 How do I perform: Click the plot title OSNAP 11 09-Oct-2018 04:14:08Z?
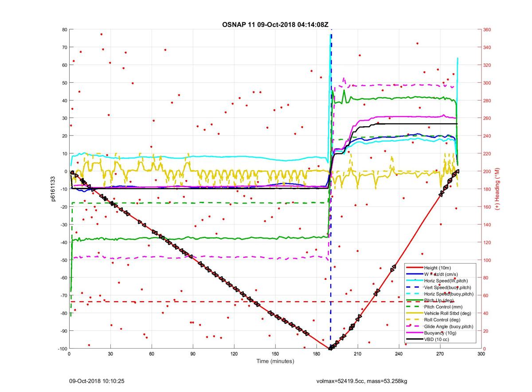(275, 24)
